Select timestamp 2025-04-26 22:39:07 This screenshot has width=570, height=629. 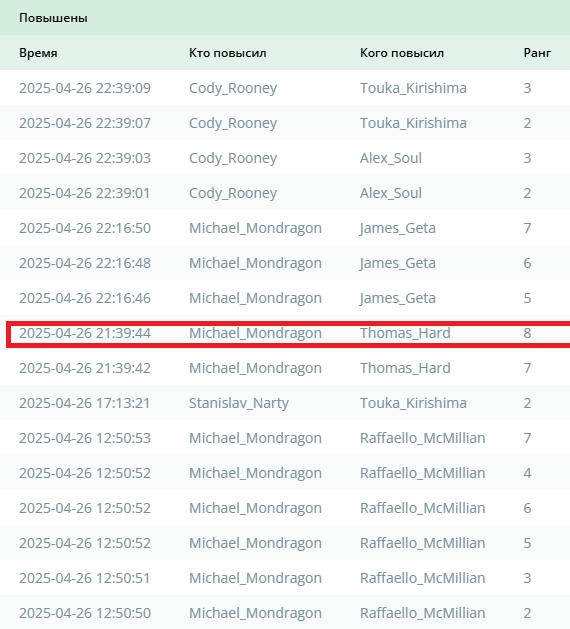[85, 123]
